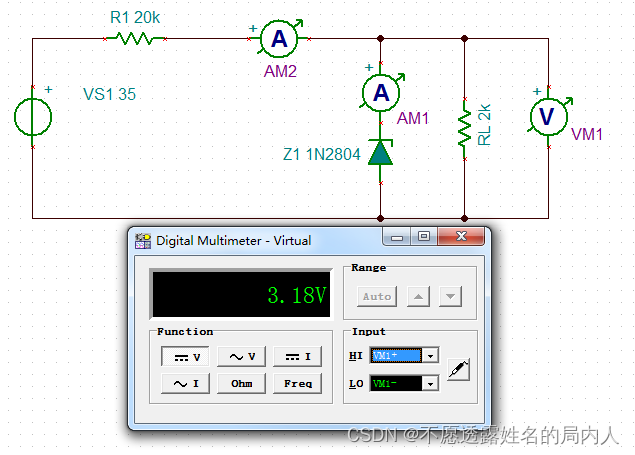Screen dimensions: 635x455
Task: Click the Z1 1N2804 label
Action: pyautogui.click(x=322, y=155)
